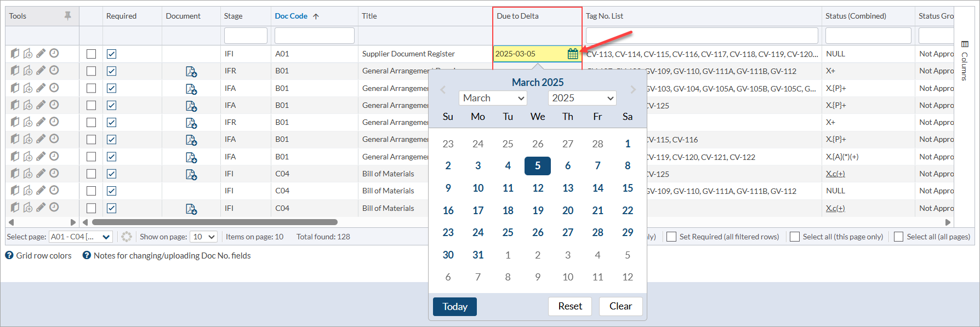The height and width of the screenshot is (327, 980).
Task: Open the March month dropdown
Action: pyautogui.click(x=493, y=98)
